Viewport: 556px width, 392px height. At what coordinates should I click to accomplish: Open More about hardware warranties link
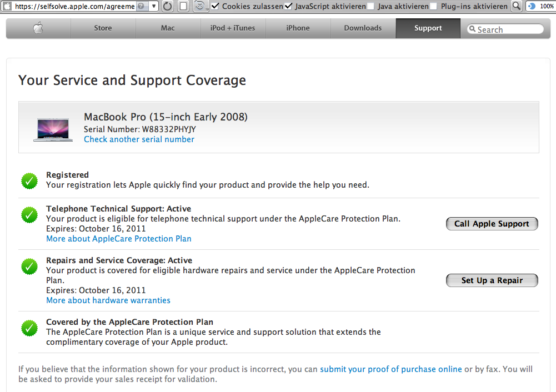click(x=108, y=300)
